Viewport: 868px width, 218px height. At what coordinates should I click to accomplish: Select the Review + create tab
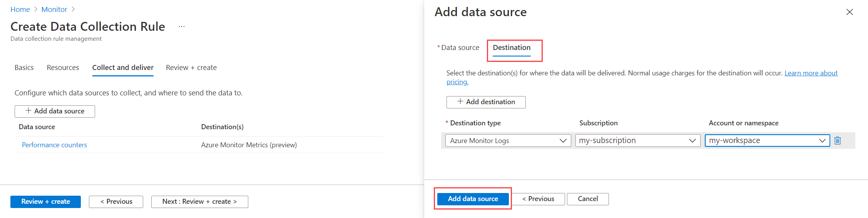[x=191, y=68]
